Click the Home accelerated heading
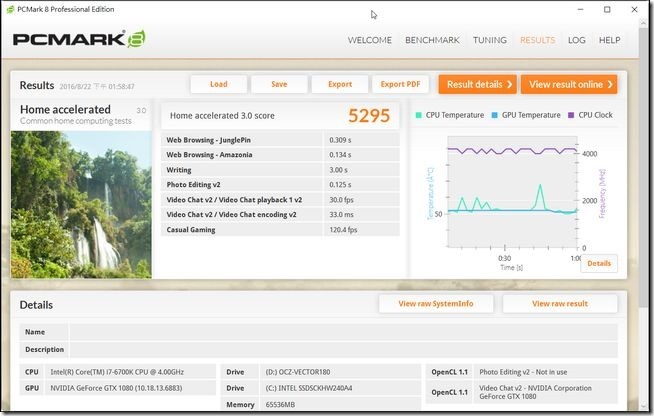This screenshot has height=416, width=654. pyautogui.click(x=65, y=109)
